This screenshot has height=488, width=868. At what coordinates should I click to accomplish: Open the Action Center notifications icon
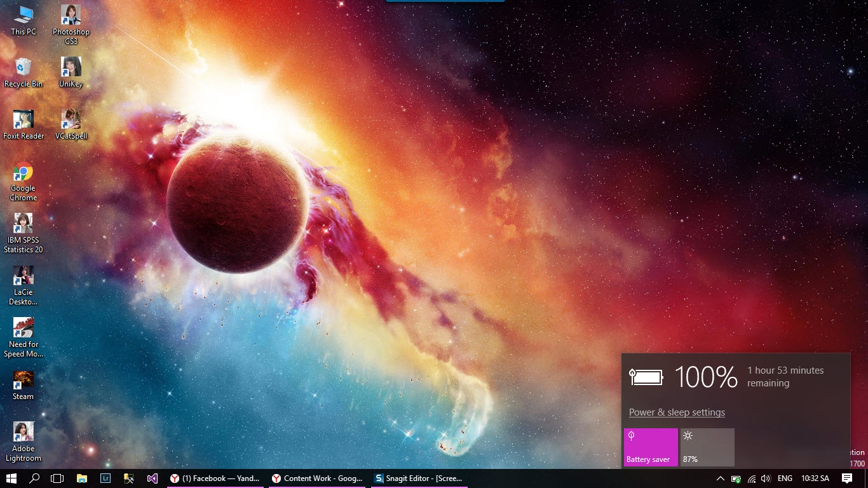pyautogui.click(x=847, y=478)
